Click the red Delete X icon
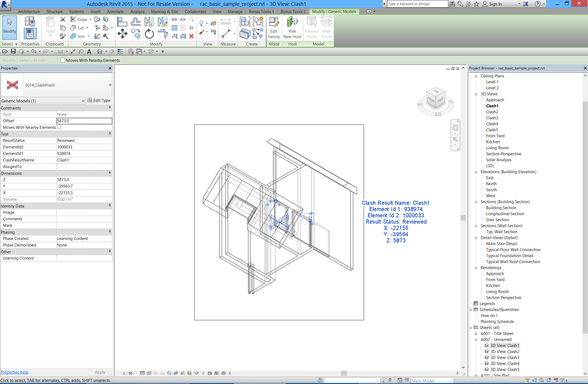588x384 pixels. click(191, 36)
